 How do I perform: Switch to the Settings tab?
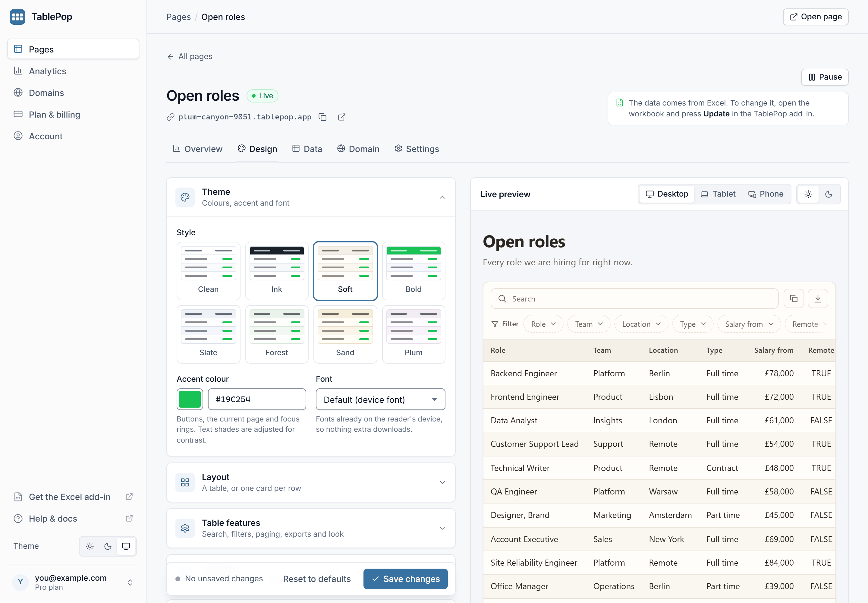pos(417,149)
